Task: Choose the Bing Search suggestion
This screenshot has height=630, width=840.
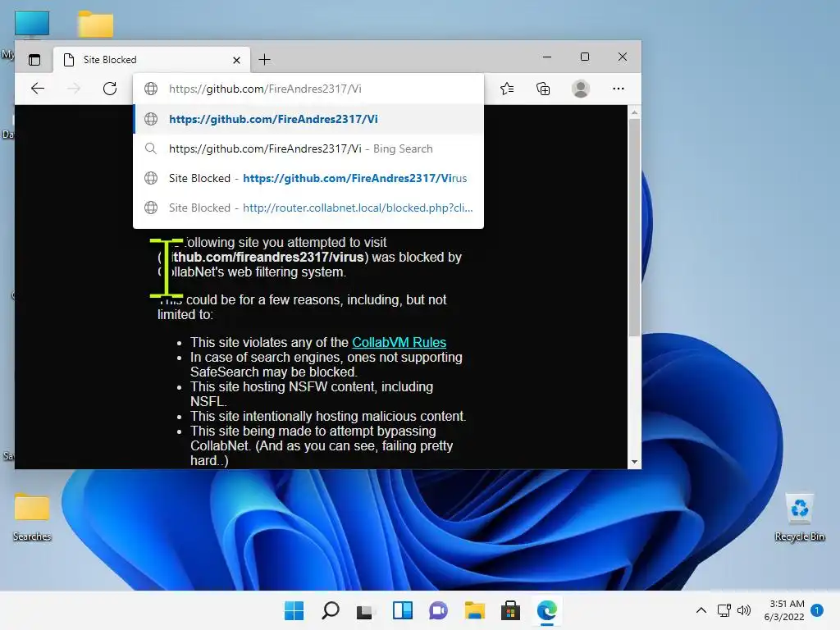Action: (308, 148)
